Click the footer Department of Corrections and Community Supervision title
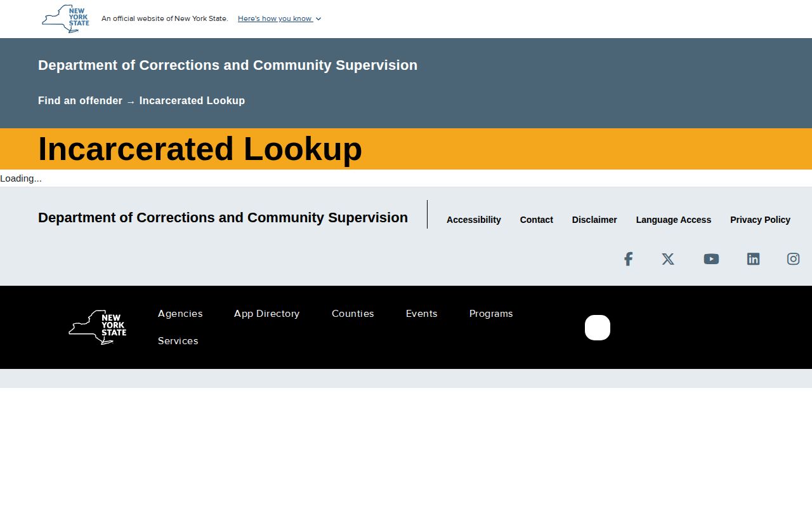Screen dimensions: 812x508 click(223, 218)
